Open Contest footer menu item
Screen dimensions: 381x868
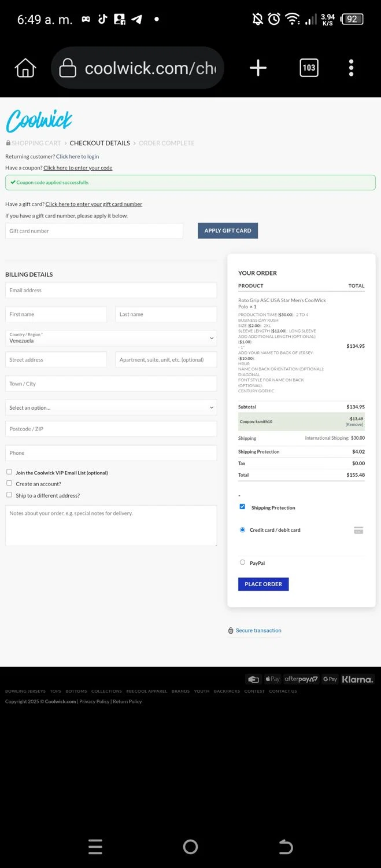[254, 691]
